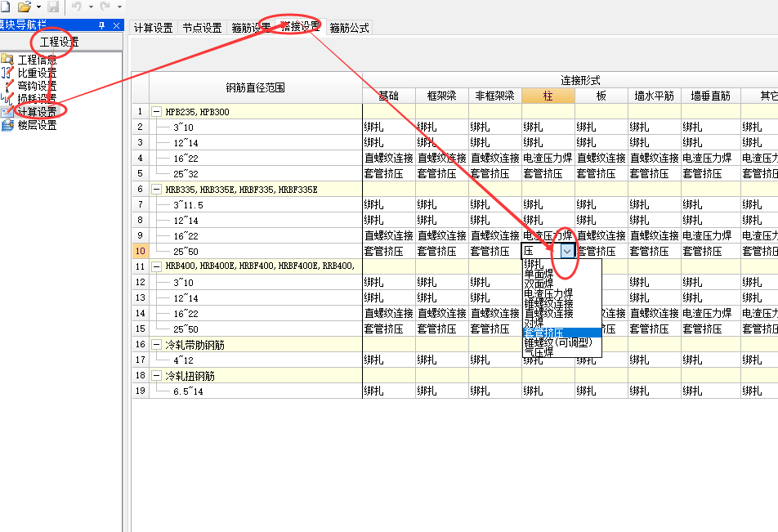Click the undo arrow icon
The width and height of the screenshot is (778, 532).
coord(77,7)
